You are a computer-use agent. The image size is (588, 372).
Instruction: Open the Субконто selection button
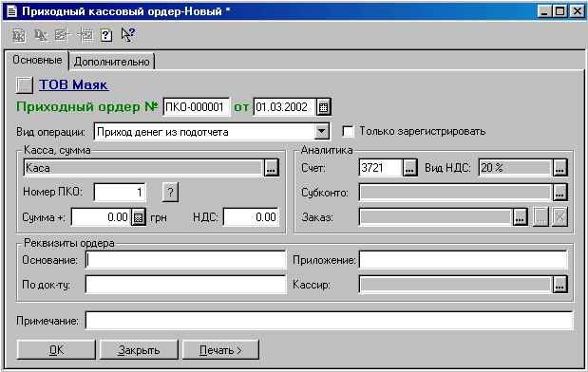560,193
